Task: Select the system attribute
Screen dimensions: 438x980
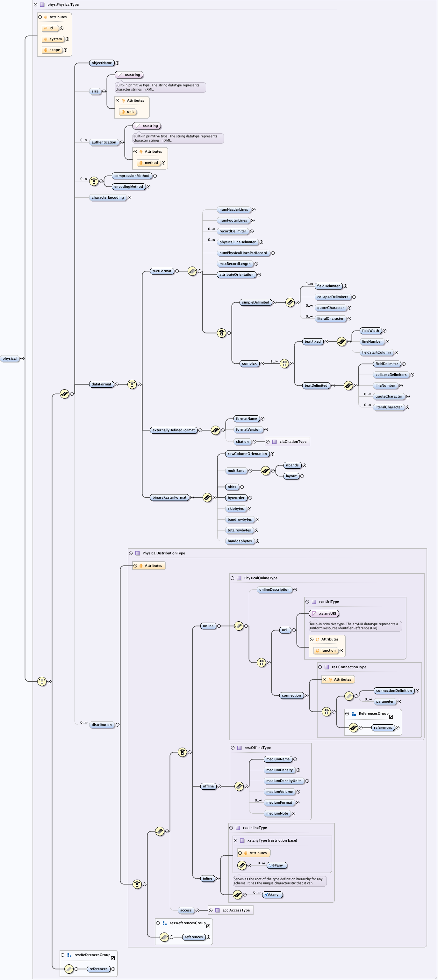Action: (53, 39)
